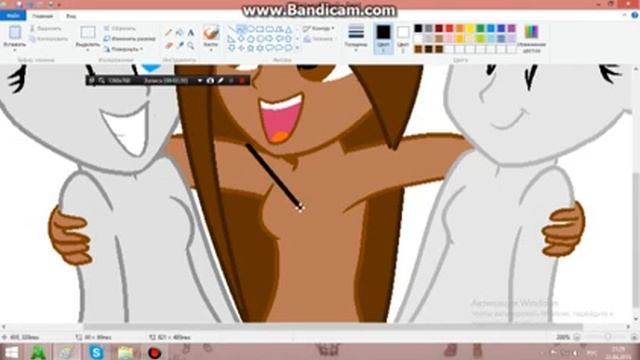Click the horizontal scrollbar under the canvas
The width and height of the screenshot is (640, 360).
(333, 327)
